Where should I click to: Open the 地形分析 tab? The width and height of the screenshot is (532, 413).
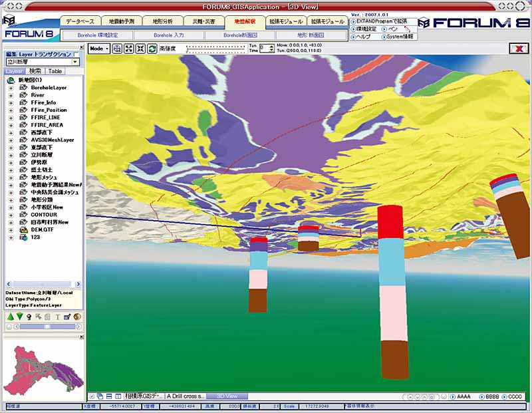[163, 21]
